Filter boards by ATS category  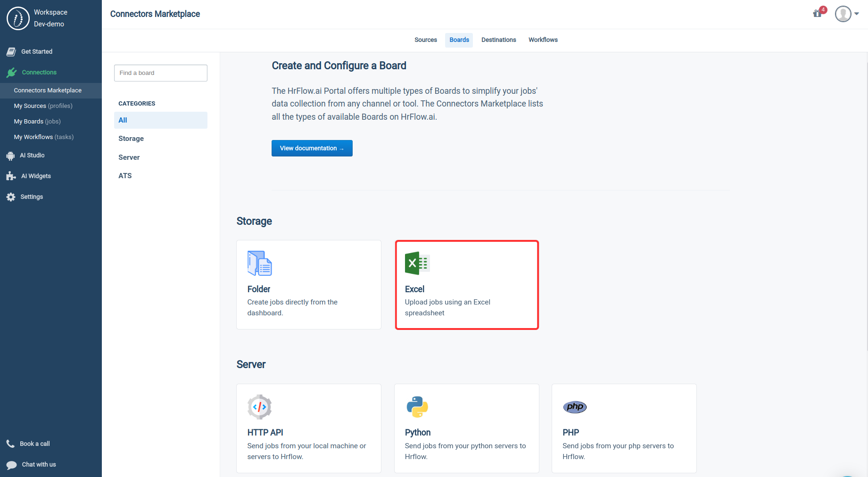125,175
